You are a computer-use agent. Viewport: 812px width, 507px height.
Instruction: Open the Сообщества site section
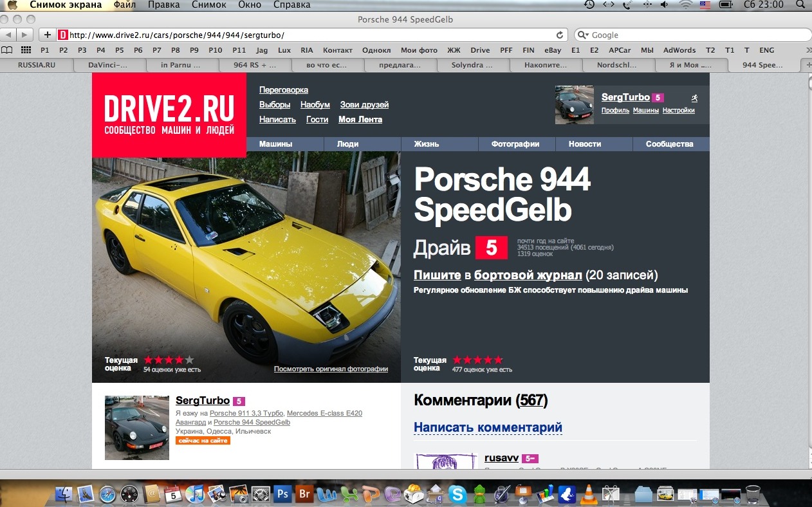tap(670, 144)
